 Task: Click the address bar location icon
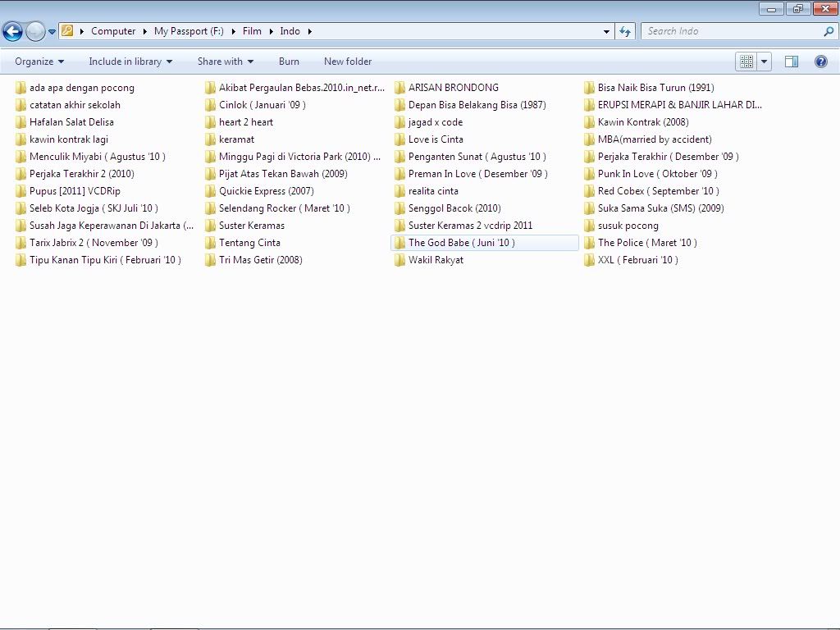(67, 31)
